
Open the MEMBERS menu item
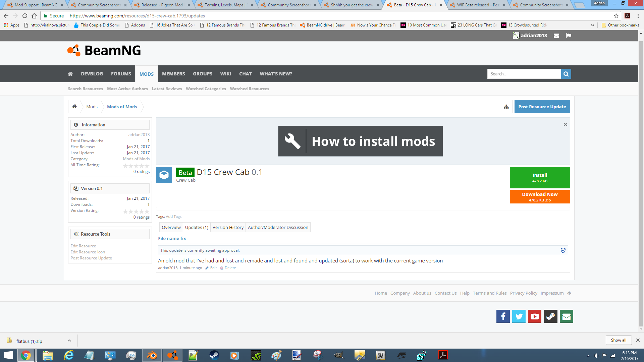pyautogui.click(x=173, y=74)
